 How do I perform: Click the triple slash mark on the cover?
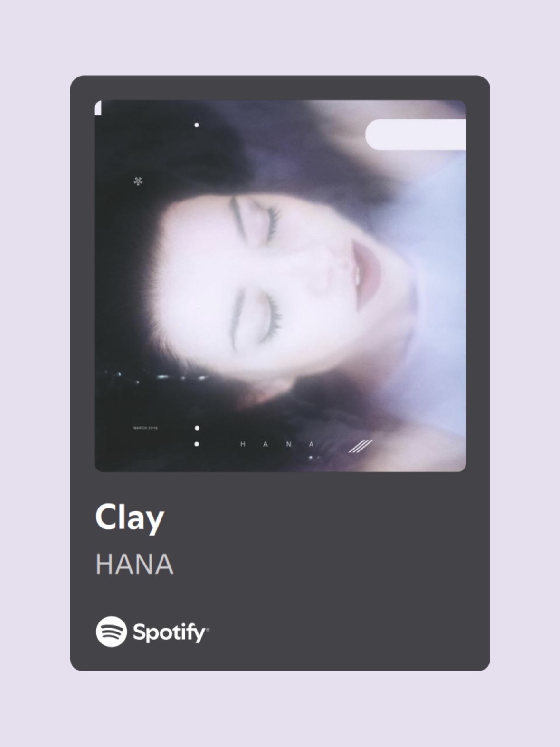[360, 446]
